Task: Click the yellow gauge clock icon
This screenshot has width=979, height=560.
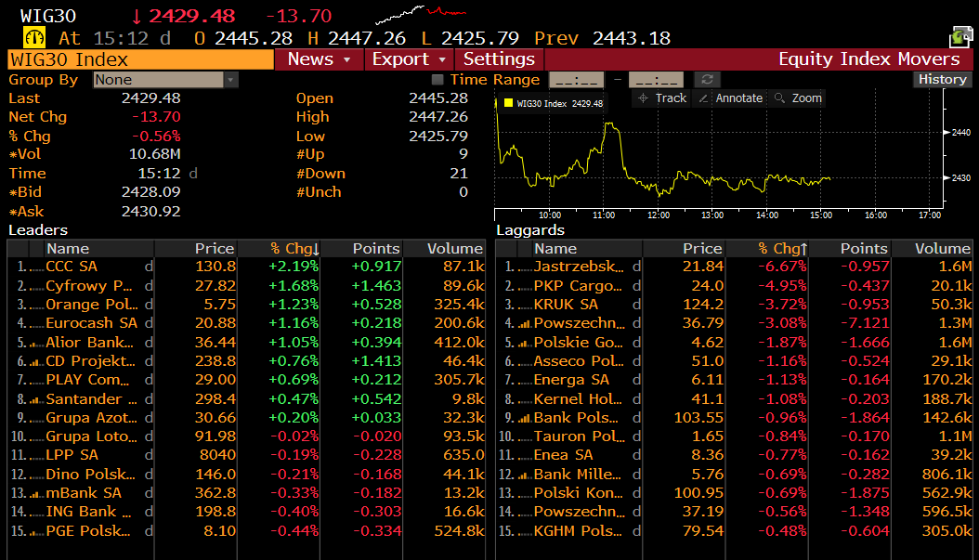Action: 34,37
